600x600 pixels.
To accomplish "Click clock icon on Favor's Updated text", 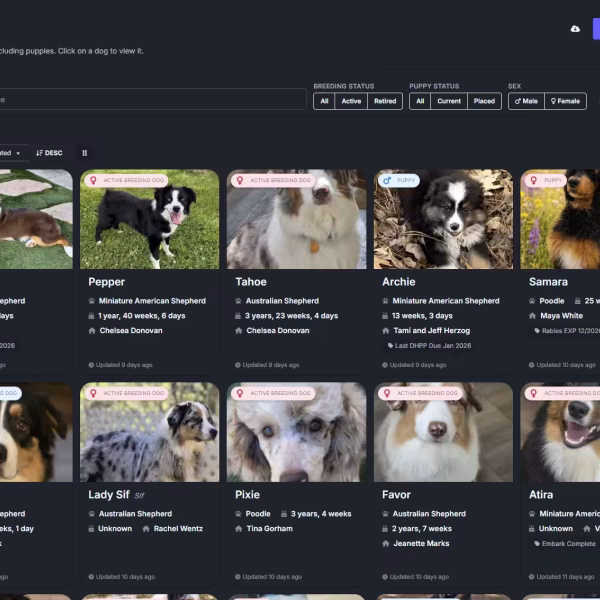I will 385,577.
